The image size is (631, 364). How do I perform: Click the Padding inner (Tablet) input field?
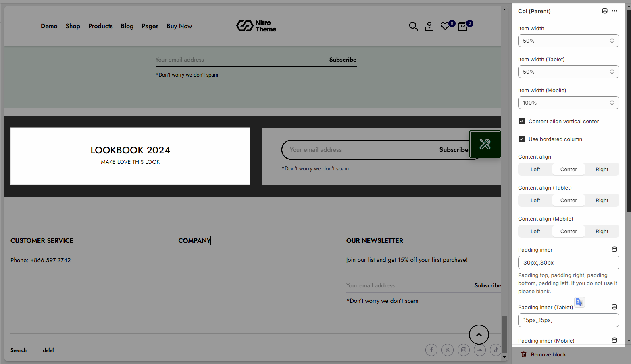point(569,320)
